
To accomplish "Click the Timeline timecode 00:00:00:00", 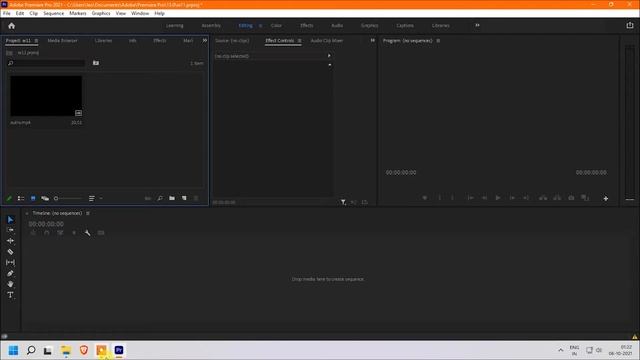I will pyautogui.click(x=46, y=224).
